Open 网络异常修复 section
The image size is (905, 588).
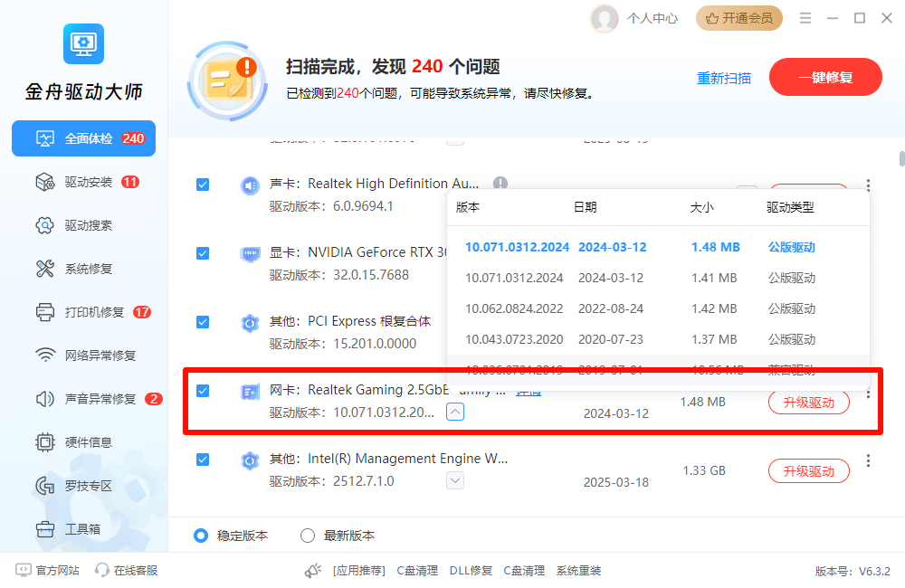tap(83, 356)
